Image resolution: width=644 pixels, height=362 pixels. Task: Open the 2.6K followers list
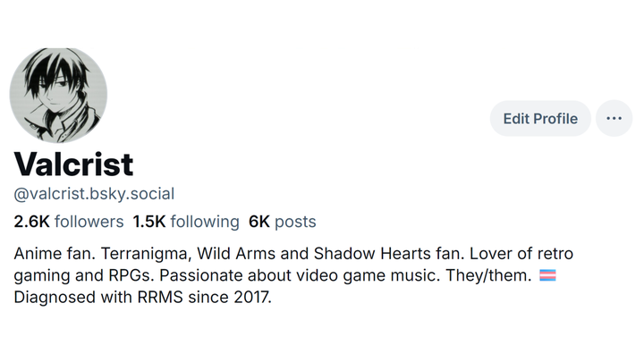[69, 221]
